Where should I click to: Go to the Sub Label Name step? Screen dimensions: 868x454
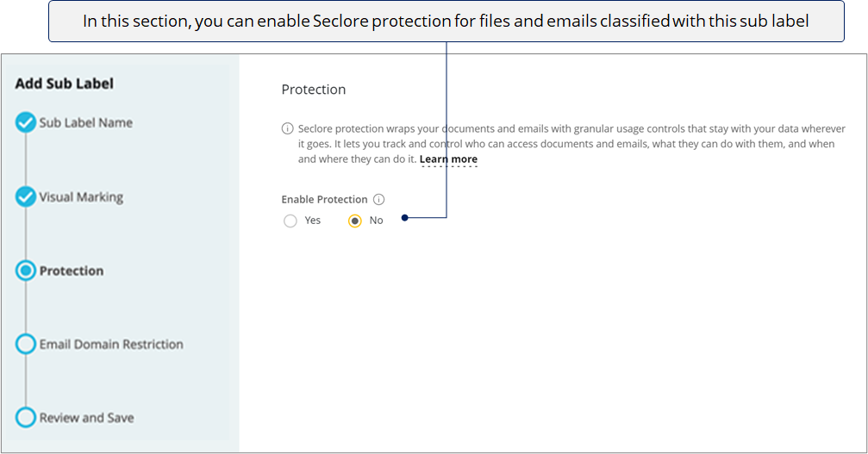86,123
